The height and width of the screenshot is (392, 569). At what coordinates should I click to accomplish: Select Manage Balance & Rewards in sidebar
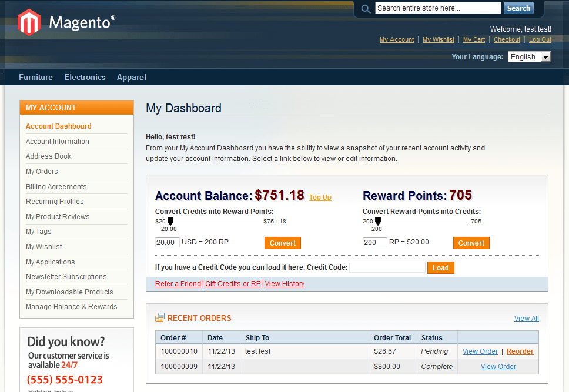point(71,306)
